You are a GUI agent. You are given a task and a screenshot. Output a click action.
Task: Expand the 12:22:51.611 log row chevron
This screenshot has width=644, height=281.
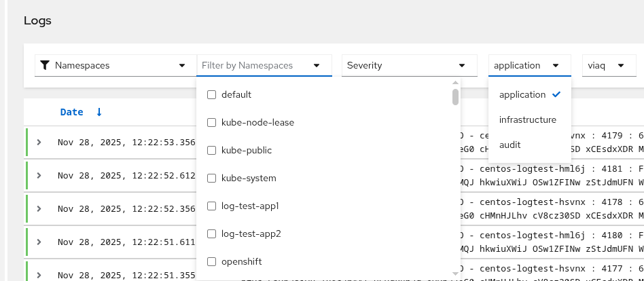tap(39, 242)
